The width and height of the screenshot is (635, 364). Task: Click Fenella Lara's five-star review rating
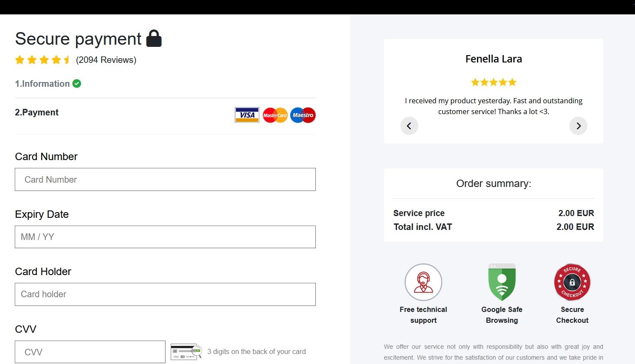493,82
